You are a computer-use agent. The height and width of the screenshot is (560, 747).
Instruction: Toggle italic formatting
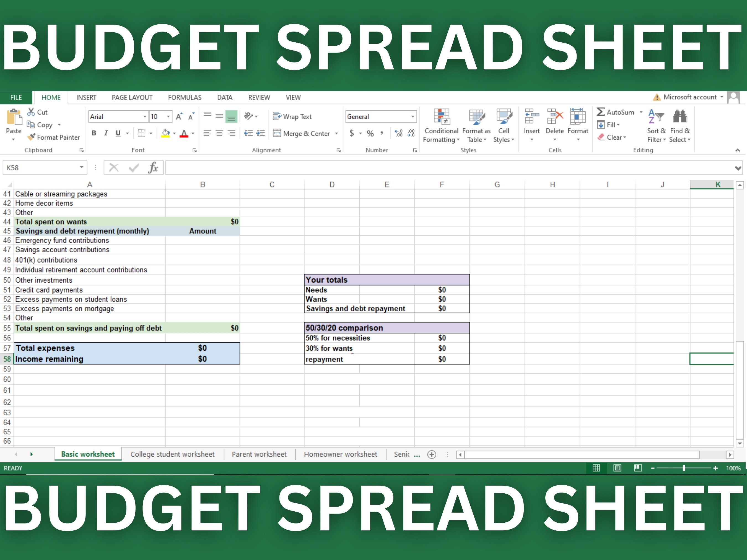point(106,133)
